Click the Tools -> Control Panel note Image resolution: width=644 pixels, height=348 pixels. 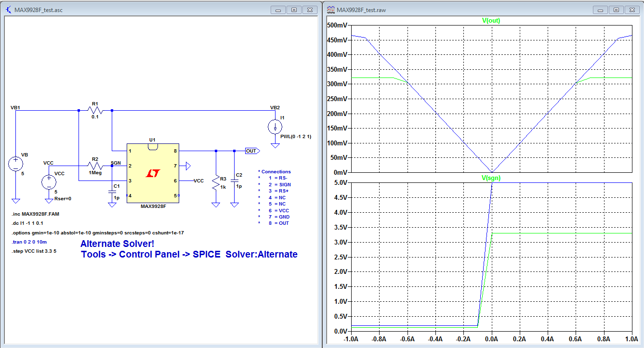click(189, 254)
